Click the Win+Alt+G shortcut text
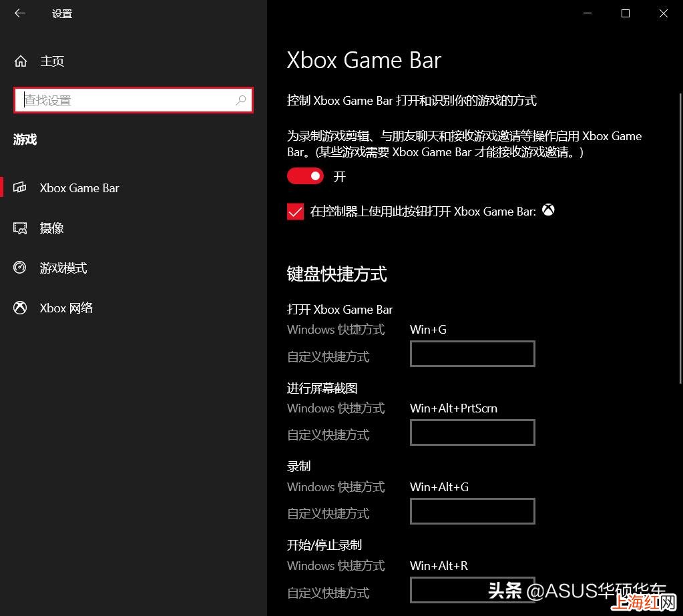The height and width of the screenshot is (616, 683). point(439,487)
